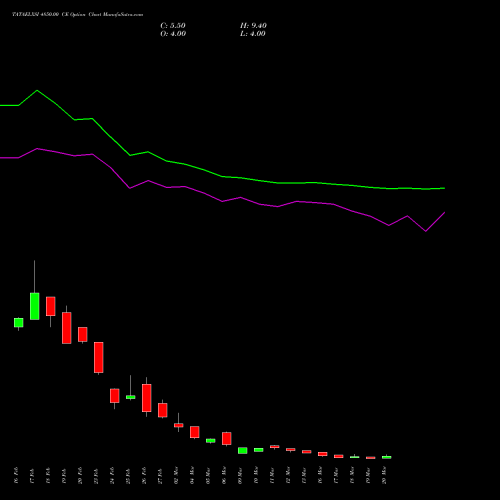This screenshot has height=500, width=500.
Task: Click the long red candlestick above 23 Feb
Action: pyautogui.click(x=99, y=357)
